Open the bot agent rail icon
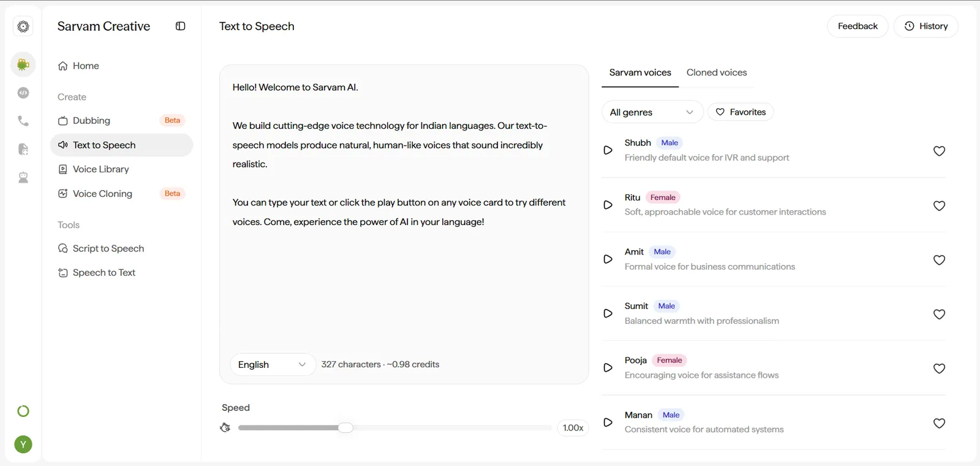Viewport: 980px width, 466px height. click(x=23, y=178)
